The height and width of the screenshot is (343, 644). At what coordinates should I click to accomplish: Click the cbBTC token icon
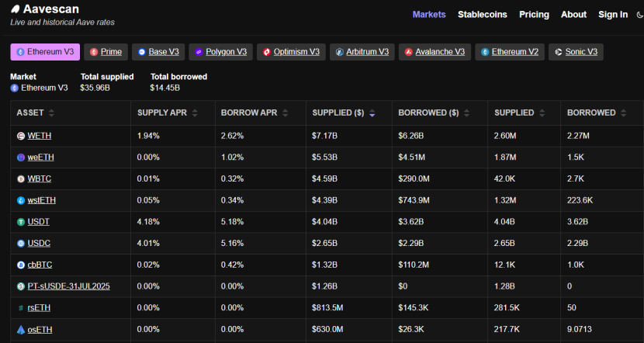21,265
